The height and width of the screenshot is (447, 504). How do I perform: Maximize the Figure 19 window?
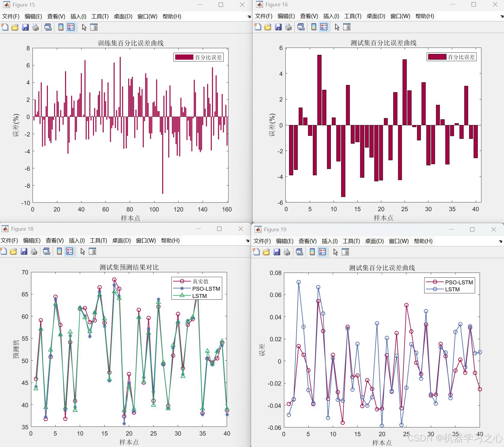(472, 230)
